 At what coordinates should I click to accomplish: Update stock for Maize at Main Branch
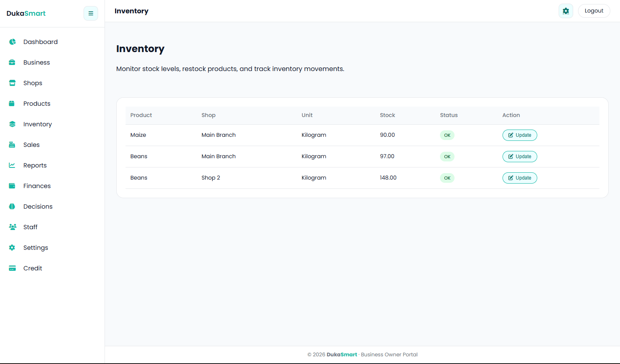coord(519,135)
